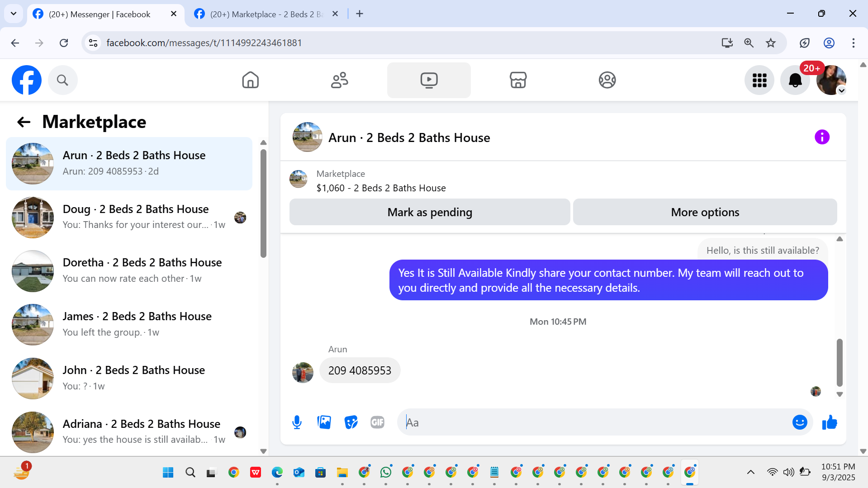Image resolution: width=868 pixels, height=488 pixels.
Task: Open Windows taskbar search
Action: click(190, 473)
